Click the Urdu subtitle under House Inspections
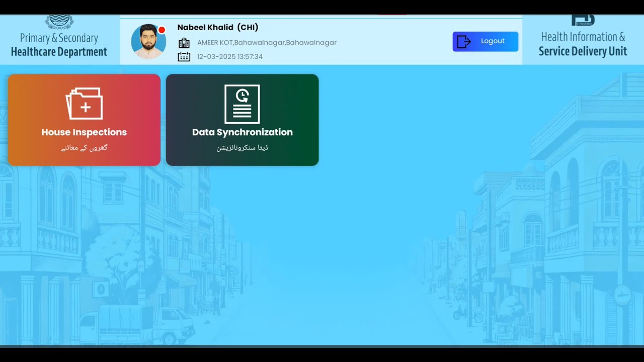Viewport: 644px width, 362px height. click(x=84, y=148)
